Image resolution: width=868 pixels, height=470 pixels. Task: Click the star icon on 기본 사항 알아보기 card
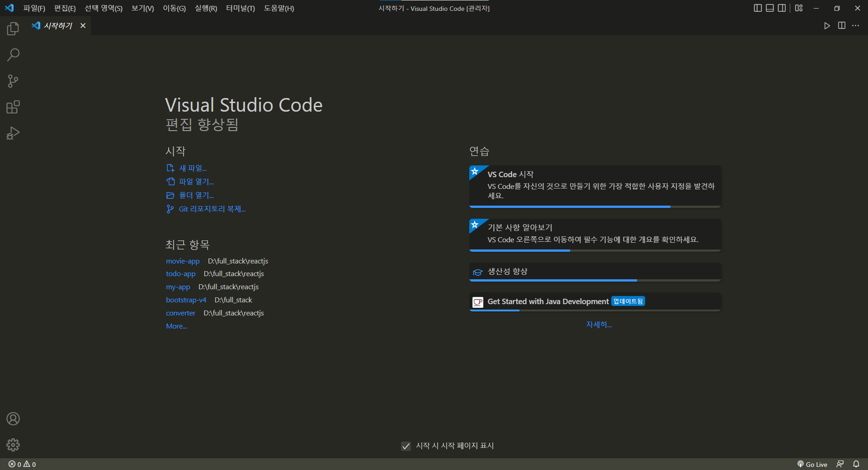pos(475,225)
